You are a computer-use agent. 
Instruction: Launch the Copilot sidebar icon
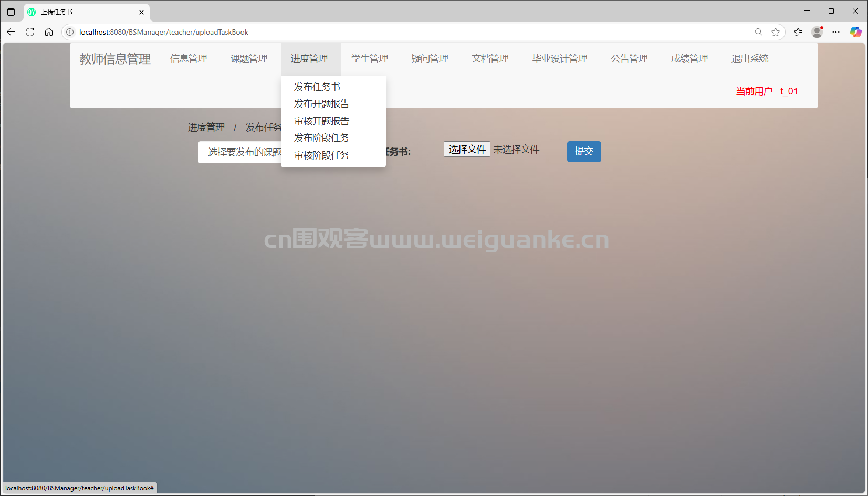pos(856,32)
